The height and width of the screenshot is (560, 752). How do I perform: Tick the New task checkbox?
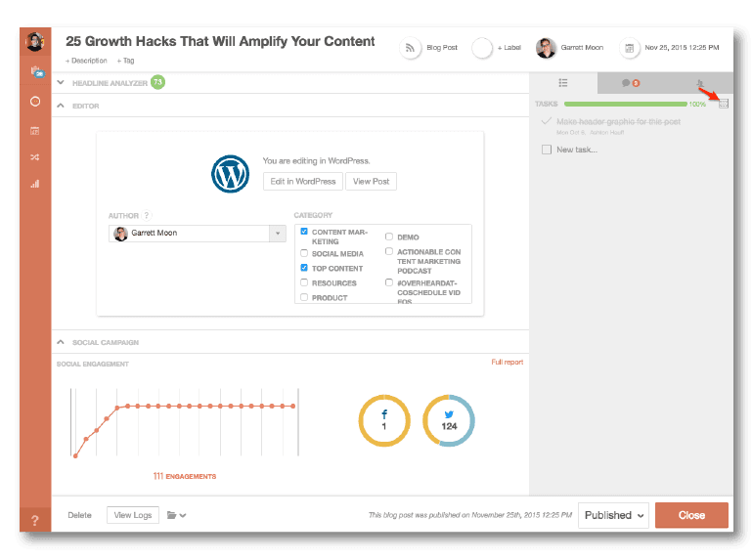pyautogui.click(x=547, y=150)
